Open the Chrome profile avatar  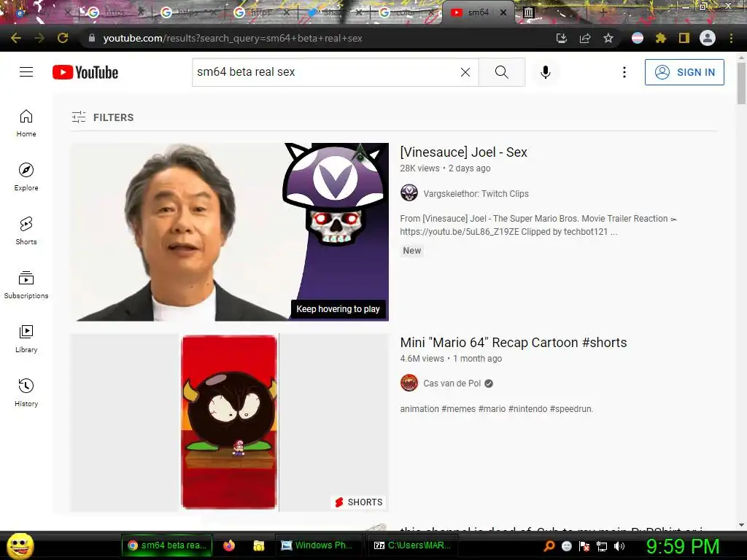pyautogui.click(x=708, y=38)
